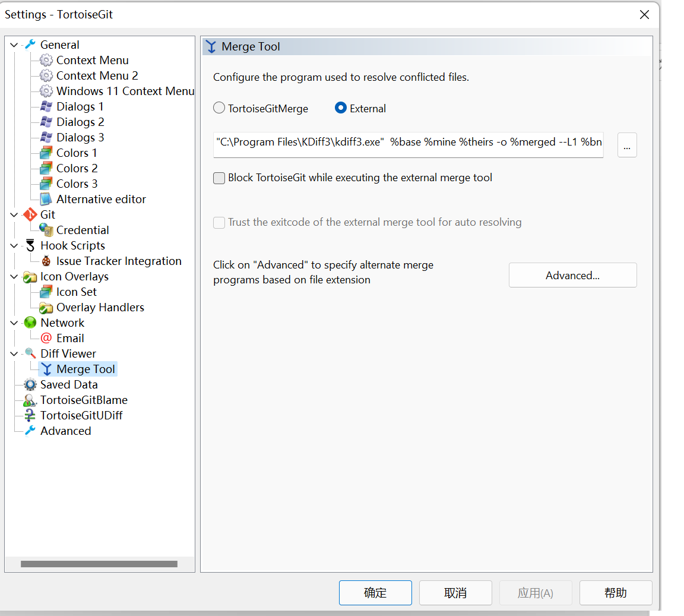Collapse the Diff Viewer tree node
Image resolution: width=684 pixels, height=616 pixels.
(14, 353)
